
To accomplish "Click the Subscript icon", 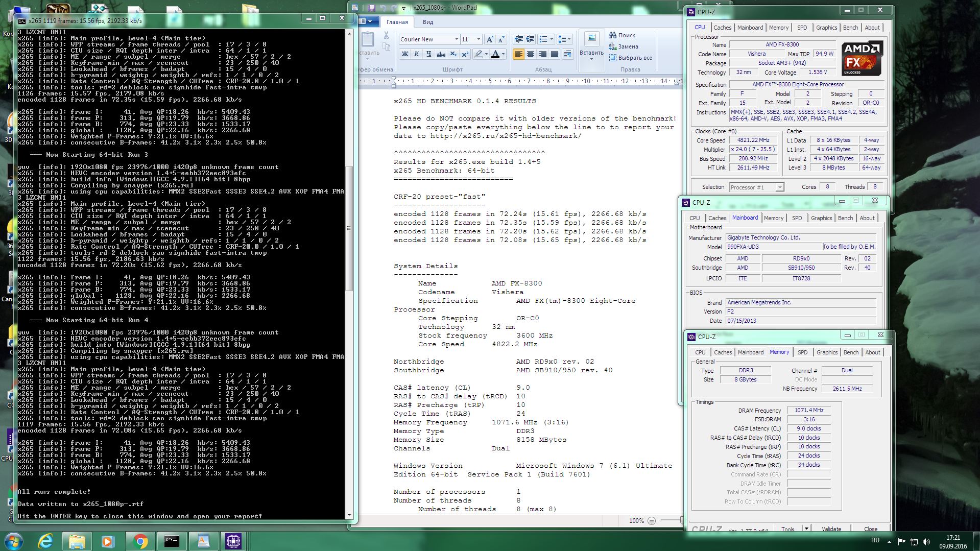I will tap(453, 54).
